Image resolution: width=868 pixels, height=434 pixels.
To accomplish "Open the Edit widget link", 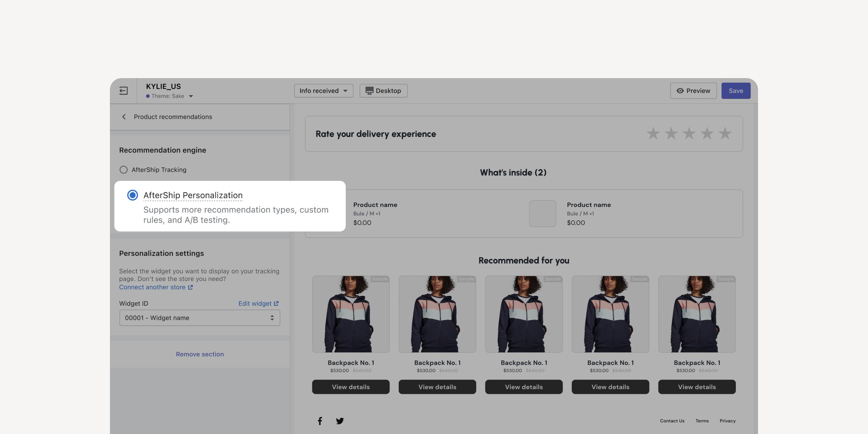I will point(258,303).
